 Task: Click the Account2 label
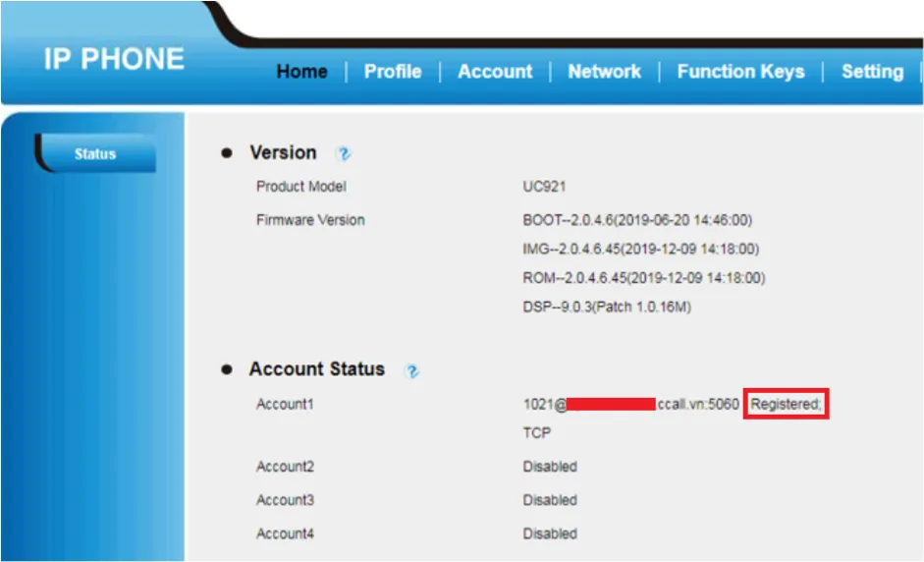point(285,467)
